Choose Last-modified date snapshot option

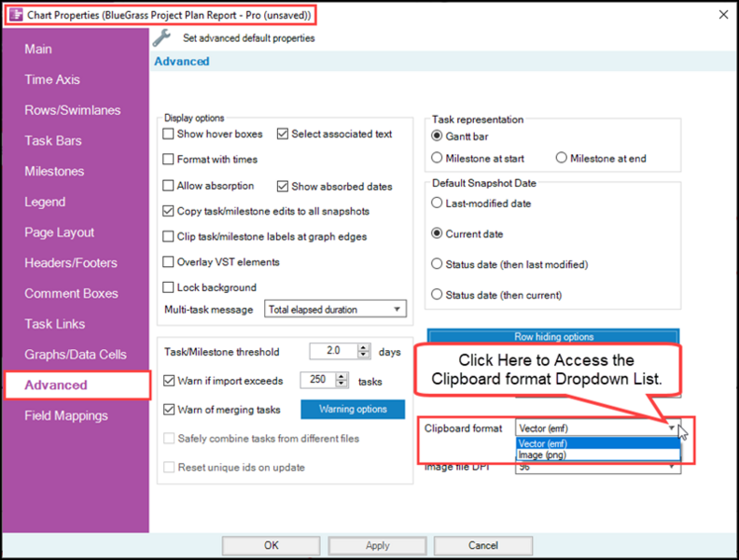(x=437, y=203)
